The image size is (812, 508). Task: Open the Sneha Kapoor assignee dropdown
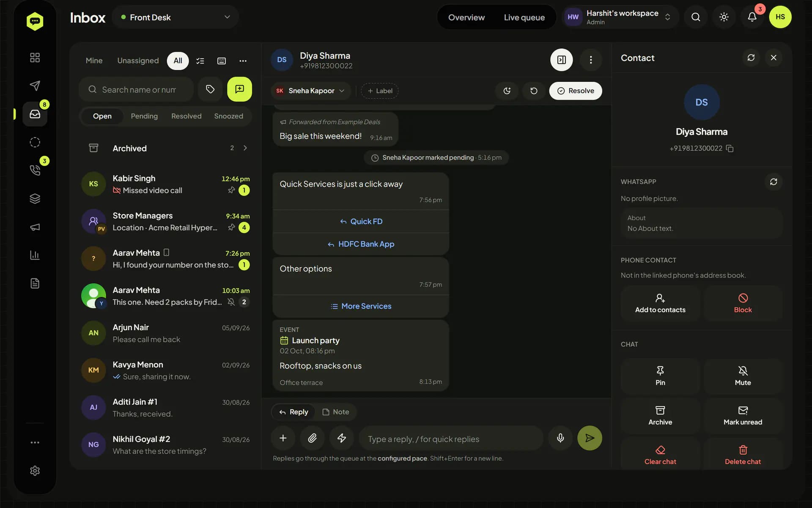(x=310, y=91)
